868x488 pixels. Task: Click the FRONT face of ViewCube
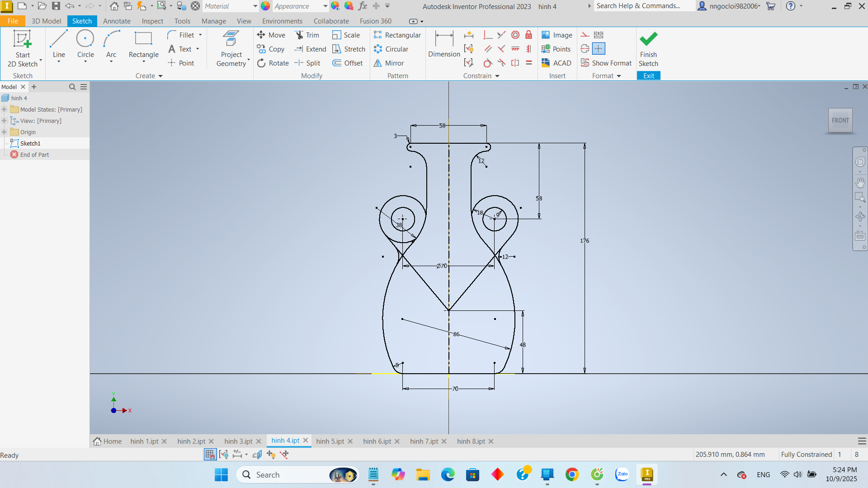pos(840,120)
